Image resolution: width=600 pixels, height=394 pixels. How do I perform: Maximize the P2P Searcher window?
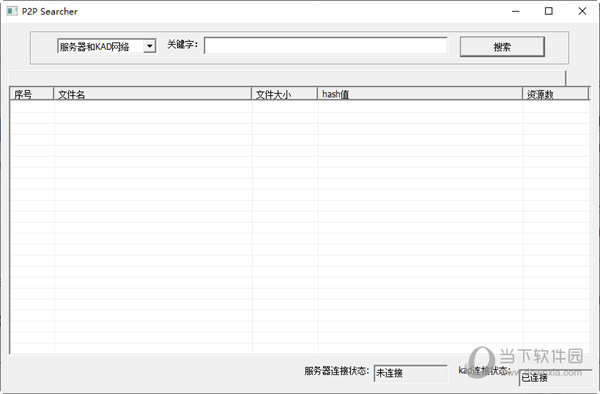pos(549,11)
